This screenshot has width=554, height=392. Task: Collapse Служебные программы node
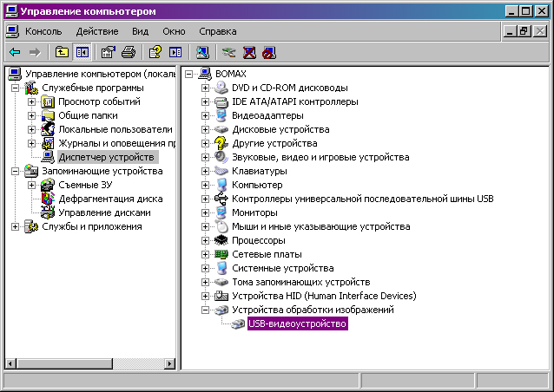coord(15,88)
